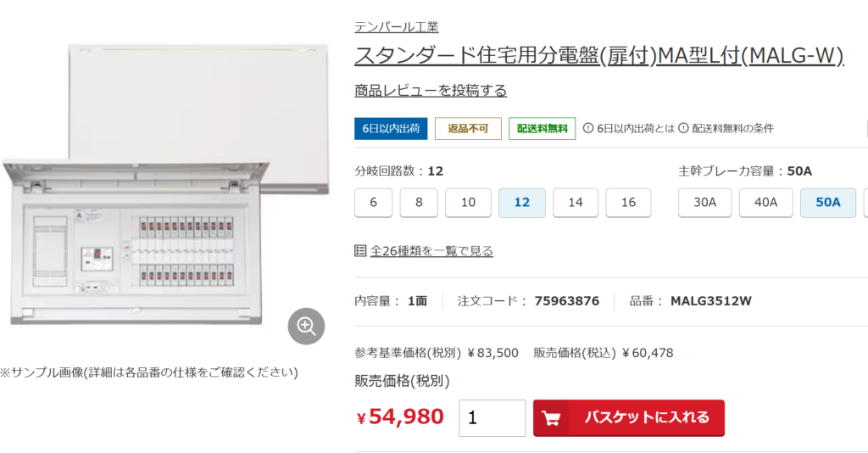The height and width of the screenshot is (453, 868).
Task: Select 8 branch circuits option
Action: [419, 203]
